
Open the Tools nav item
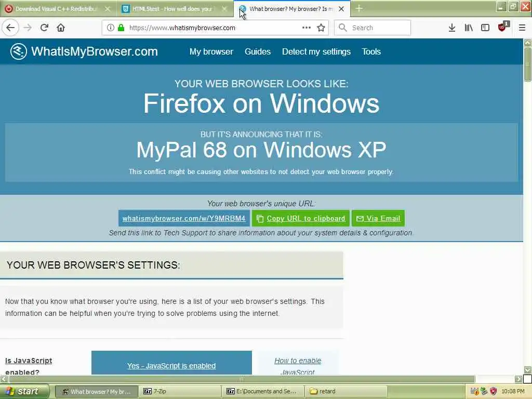point(371,51)
